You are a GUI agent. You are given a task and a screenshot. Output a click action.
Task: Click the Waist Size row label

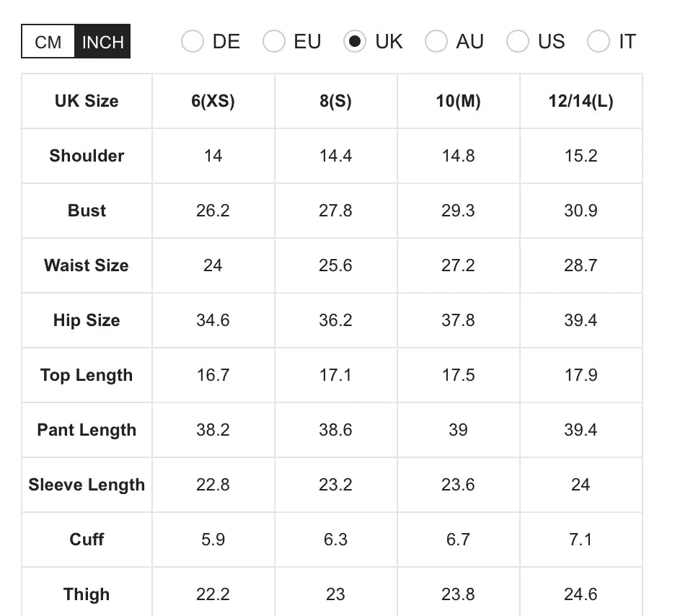pyautogui.click(x=86, y=265)
